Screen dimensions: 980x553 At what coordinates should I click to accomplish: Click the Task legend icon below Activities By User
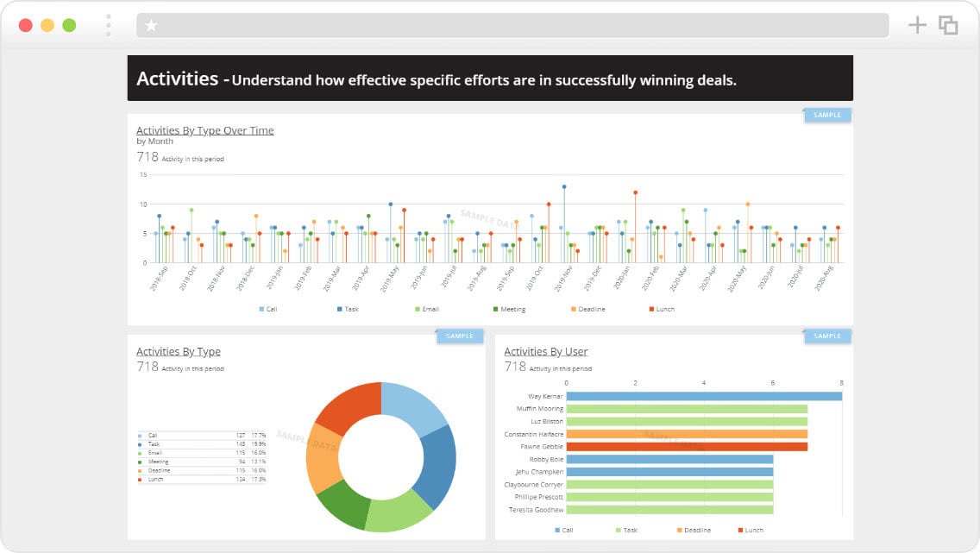(619, 530)
